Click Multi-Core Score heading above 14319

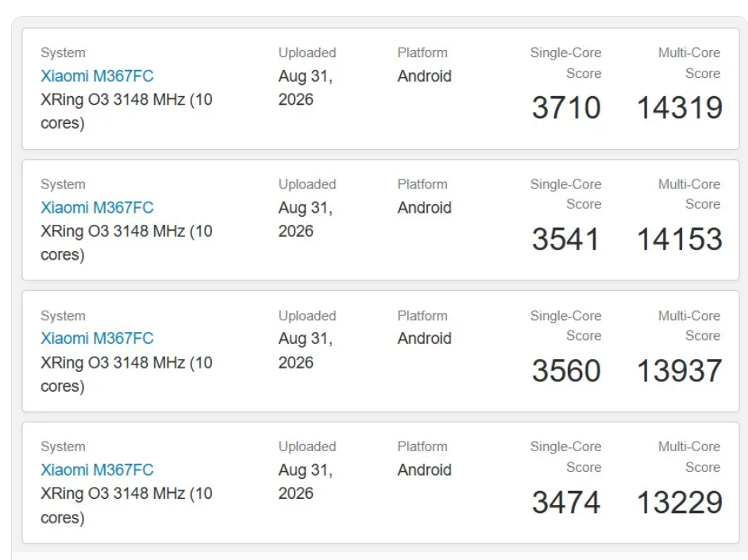click(689, 63)
